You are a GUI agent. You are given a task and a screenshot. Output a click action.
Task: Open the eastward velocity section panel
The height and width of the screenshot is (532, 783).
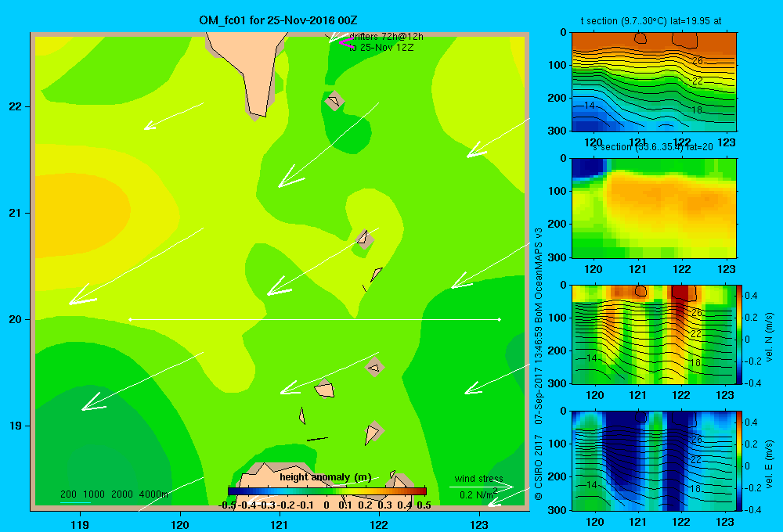click(x=654, y=461)
